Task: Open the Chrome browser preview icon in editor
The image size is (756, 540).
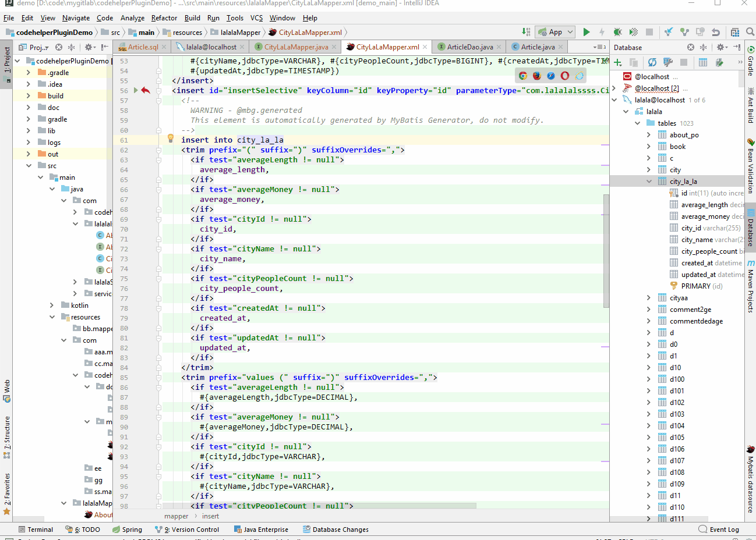Action: click(523, 76)
